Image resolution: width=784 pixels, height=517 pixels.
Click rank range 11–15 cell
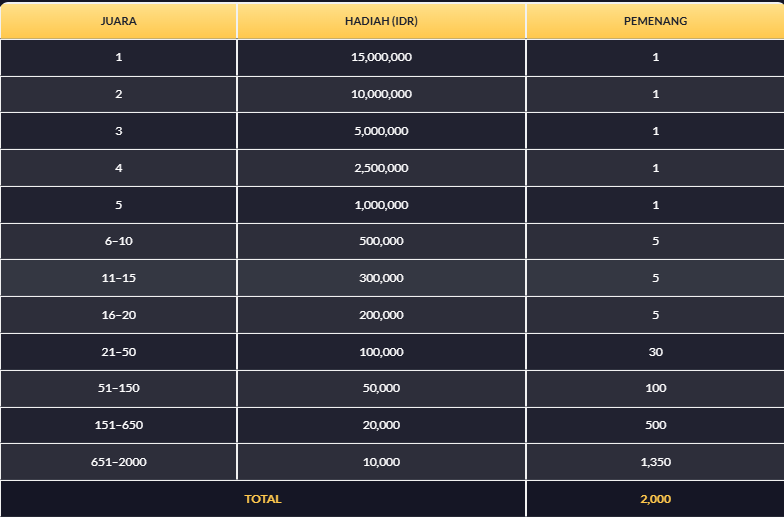click(x=118, y=278)
